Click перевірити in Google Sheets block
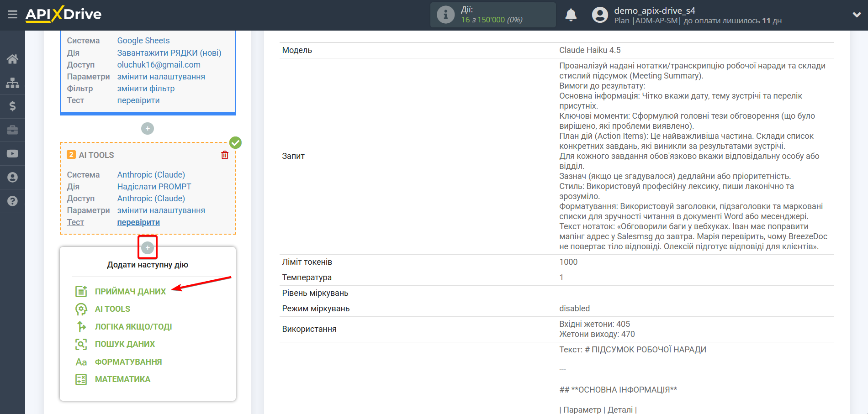 point(138,100)
